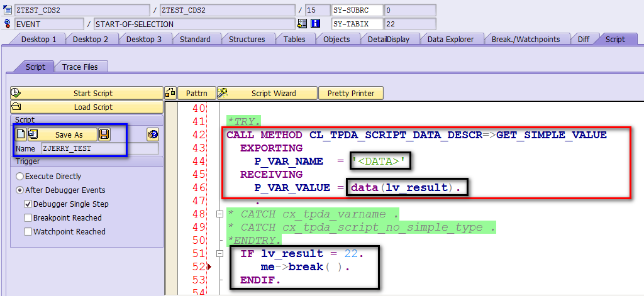Open the Tables tab
Screen dimensions: 644x296
[294, 40]
